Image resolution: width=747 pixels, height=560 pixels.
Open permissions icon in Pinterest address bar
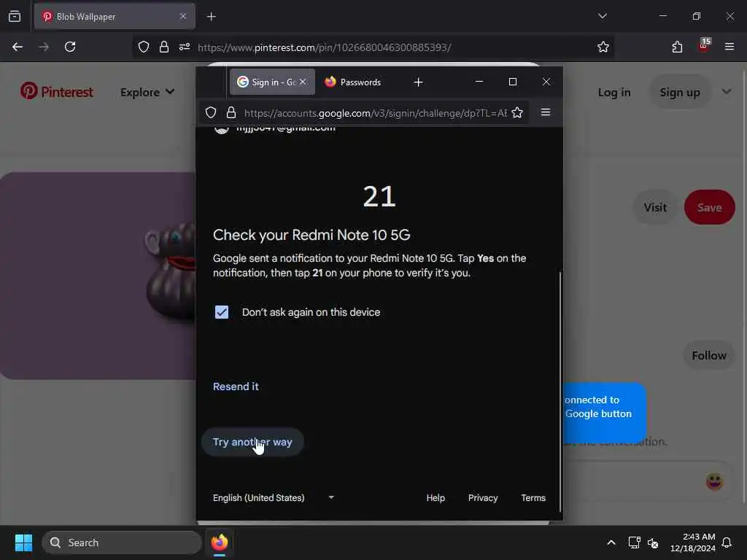(x=185, y=47)
